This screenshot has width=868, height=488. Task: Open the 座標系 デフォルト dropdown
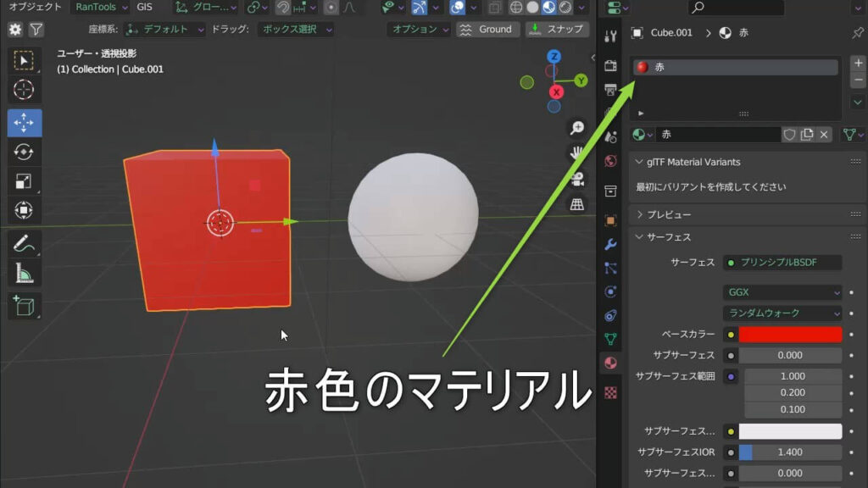pyautogui.click(x=164, y=30)
